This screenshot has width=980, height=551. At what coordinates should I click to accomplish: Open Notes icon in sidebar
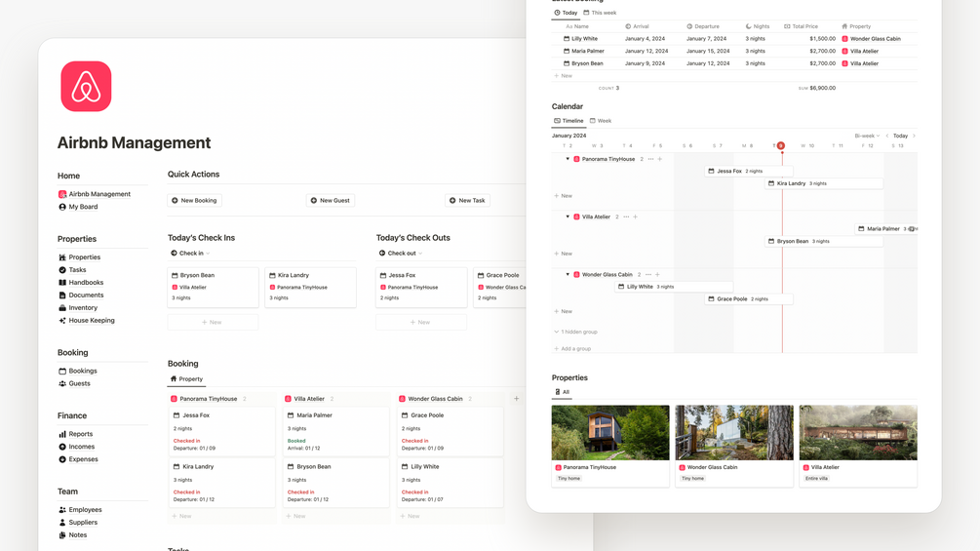[62, 535]
